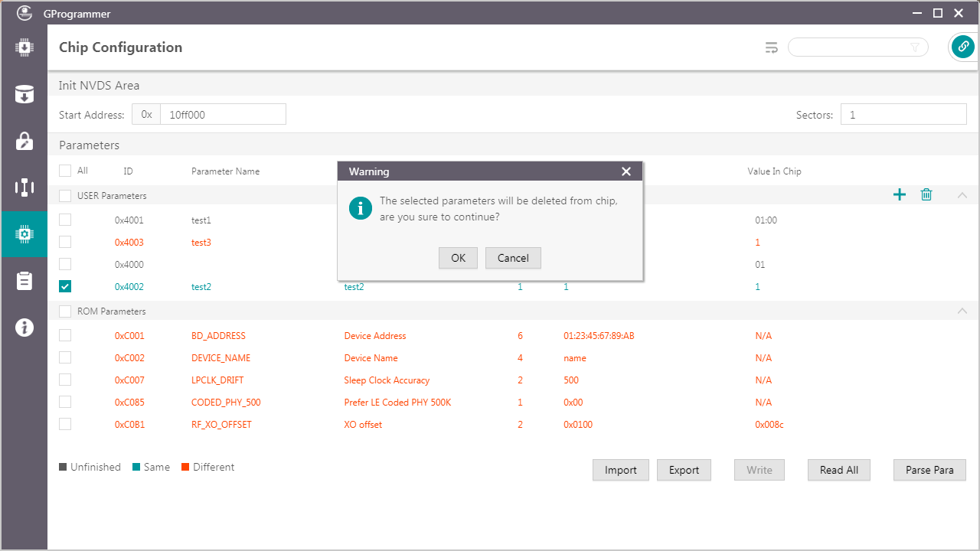Click the trash icon to delete parameters

(926, 195)
